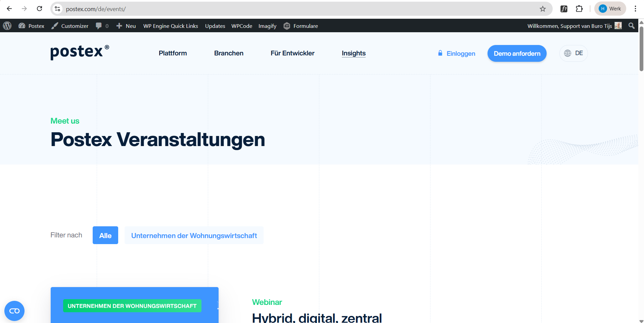Expand the Plattform navigation menu
Image resolution: width=644 pixels, height=323 pixels.
coord(173,53)
